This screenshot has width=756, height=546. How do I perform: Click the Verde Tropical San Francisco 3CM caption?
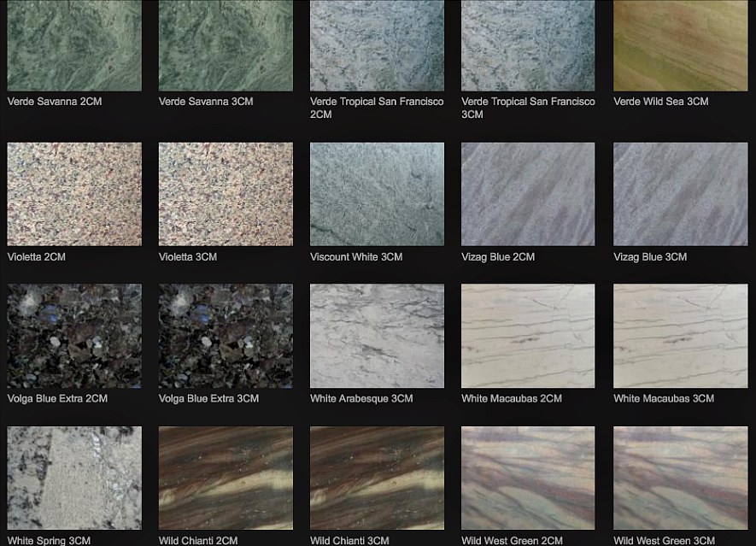click(x=528, y=108)
